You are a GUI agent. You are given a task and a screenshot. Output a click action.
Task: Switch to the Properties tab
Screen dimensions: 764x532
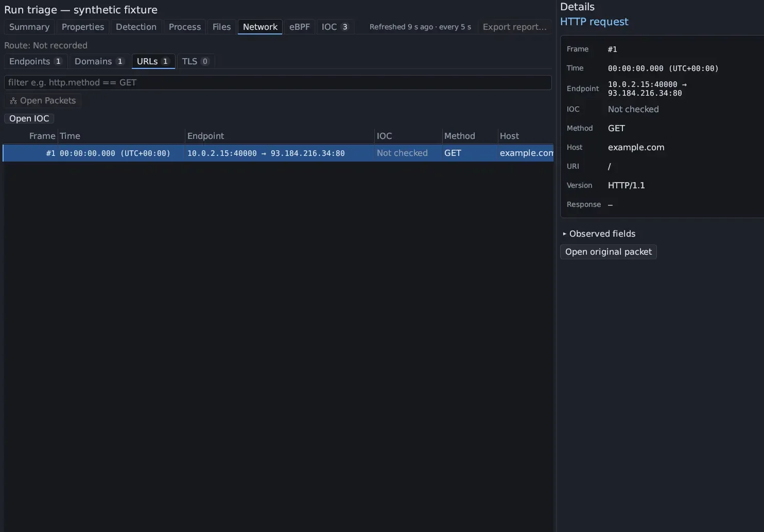(83, 27)
